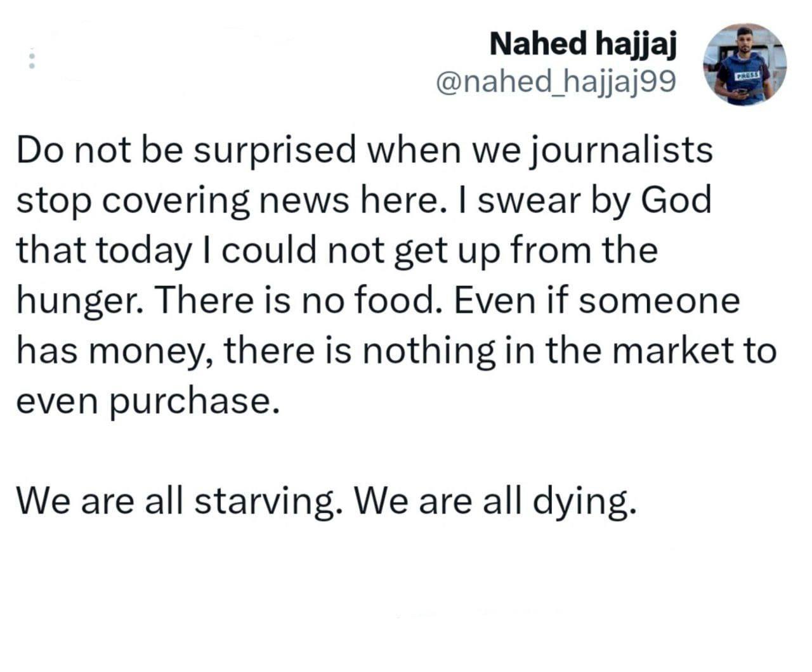
Task: Click the line starting "has money, there is"
Action: [x=396, y=350]
